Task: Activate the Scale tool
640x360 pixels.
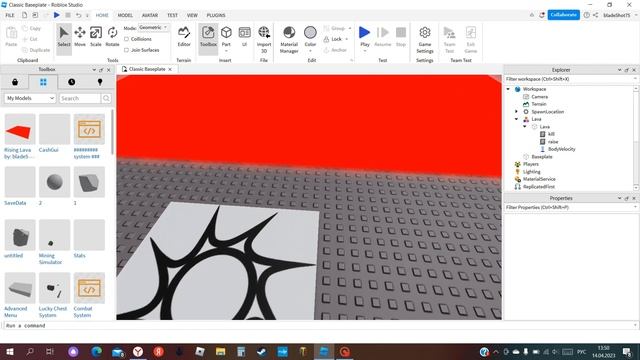Action: pyautogui.click(x=96, y=37)
